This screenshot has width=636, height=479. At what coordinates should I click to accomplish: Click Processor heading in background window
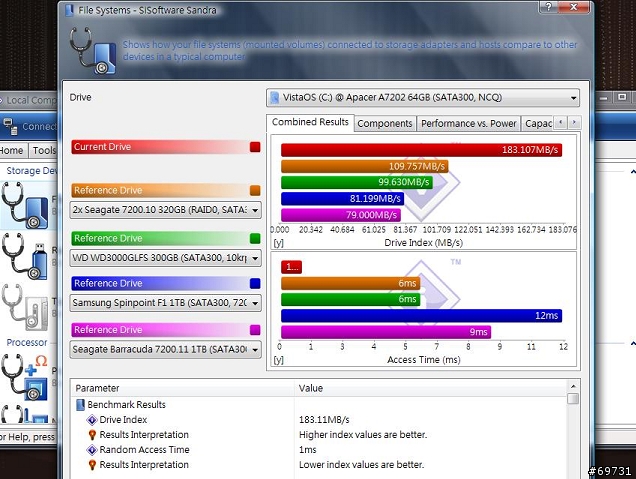click(27, 343)
